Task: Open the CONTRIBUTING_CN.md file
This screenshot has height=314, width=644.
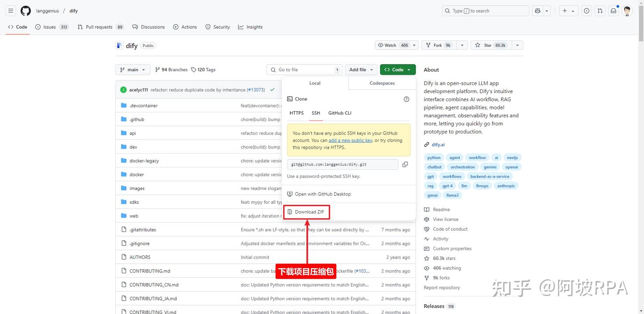Action: click(x=154, y=285)
